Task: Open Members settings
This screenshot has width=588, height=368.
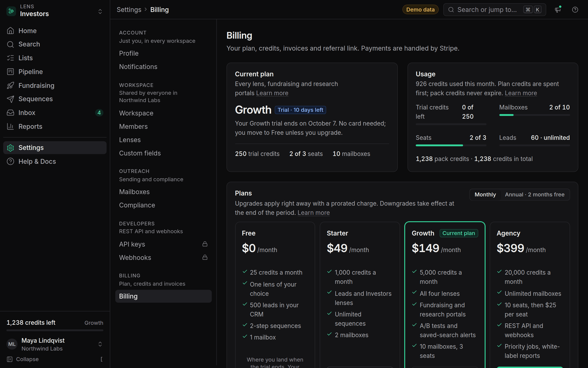Action: pos(163,126)
